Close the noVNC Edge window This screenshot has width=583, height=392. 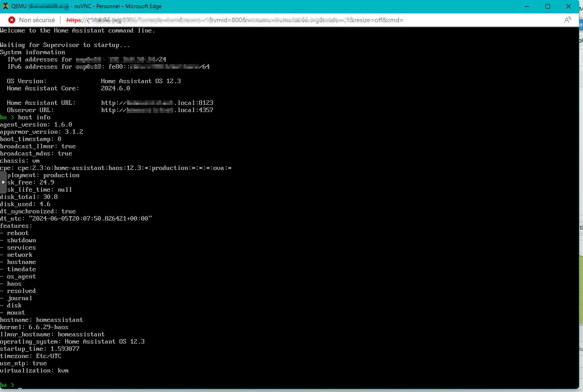[x=569, y=6]
